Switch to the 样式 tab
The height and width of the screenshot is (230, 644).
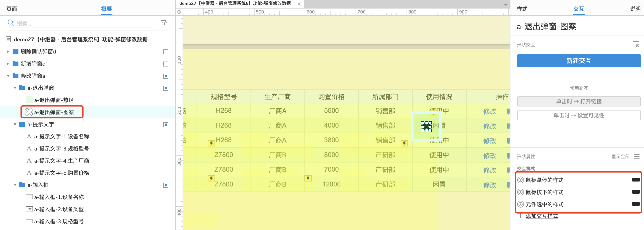pyautogui.click(x=522, y=9)
